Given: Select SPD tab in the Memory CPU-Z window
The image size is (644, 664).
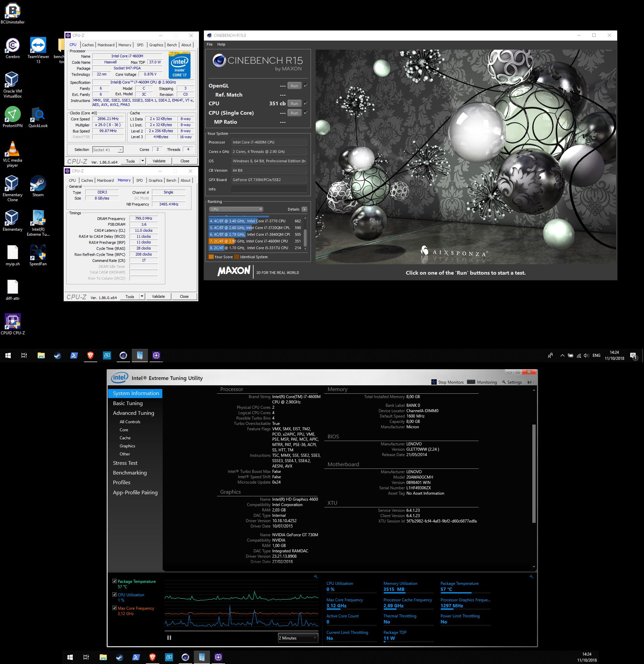Looking at the screenshot, I should 140,180.
